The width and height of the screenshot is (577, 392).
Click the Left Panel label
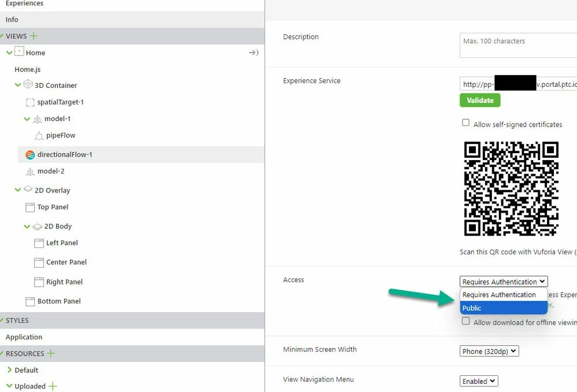click(62, 243)
